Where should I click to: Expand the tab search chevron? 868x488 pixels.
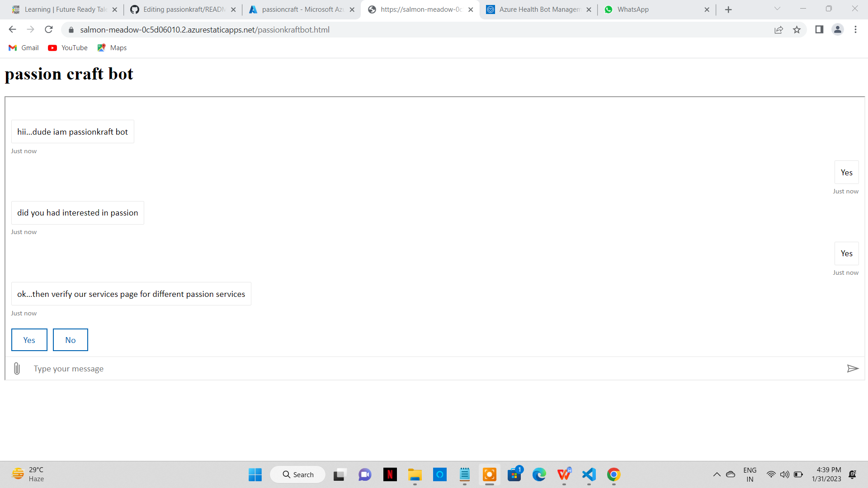click(777, 9)
